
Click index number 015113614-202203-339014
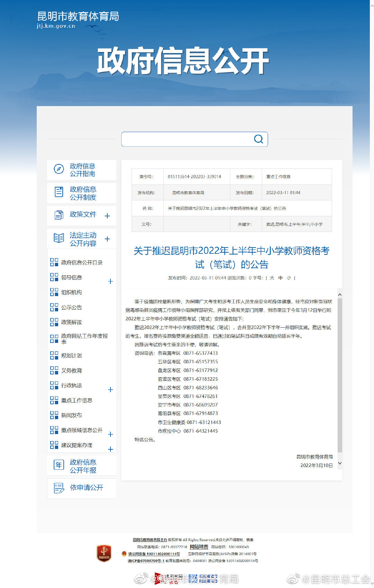click(194, 176)
